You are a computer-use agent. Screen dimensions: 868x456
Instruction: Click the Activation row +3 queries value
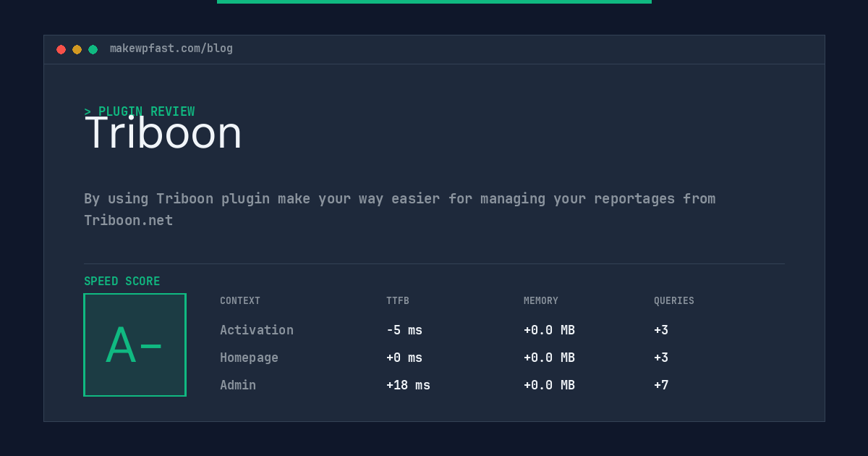pos(661,330)
